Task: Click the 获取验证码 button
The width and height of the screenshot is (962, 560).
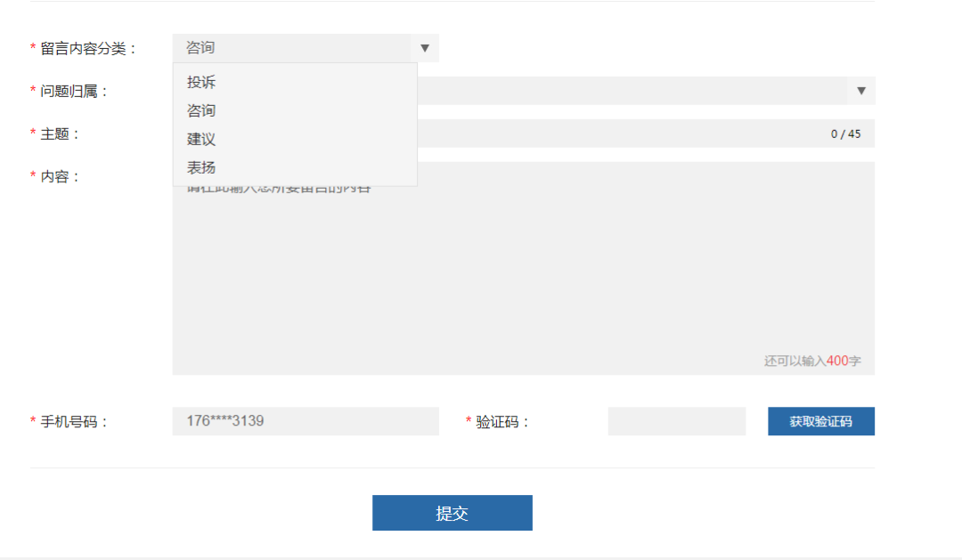Action: [820, 421]
